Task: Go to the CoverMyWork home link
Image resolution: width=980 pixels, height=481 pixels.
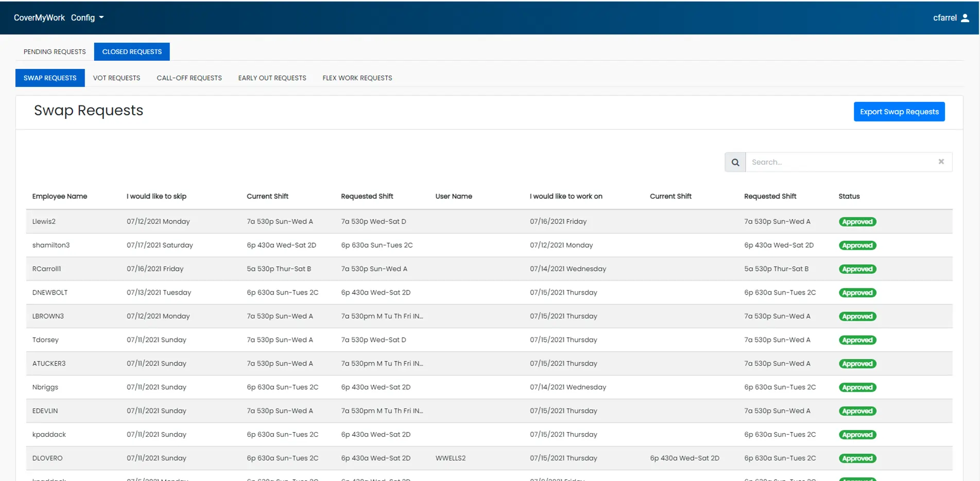Action: 39,18
